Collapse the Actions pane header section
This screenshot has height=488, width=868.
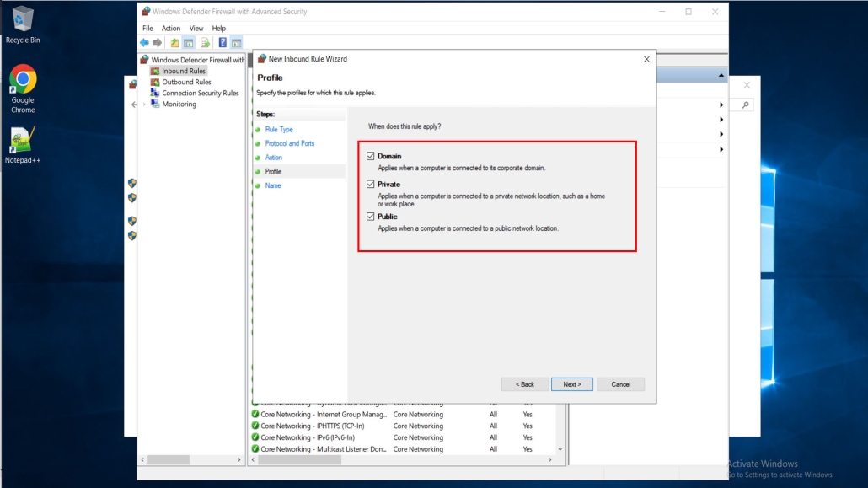(x=721, y=75)
